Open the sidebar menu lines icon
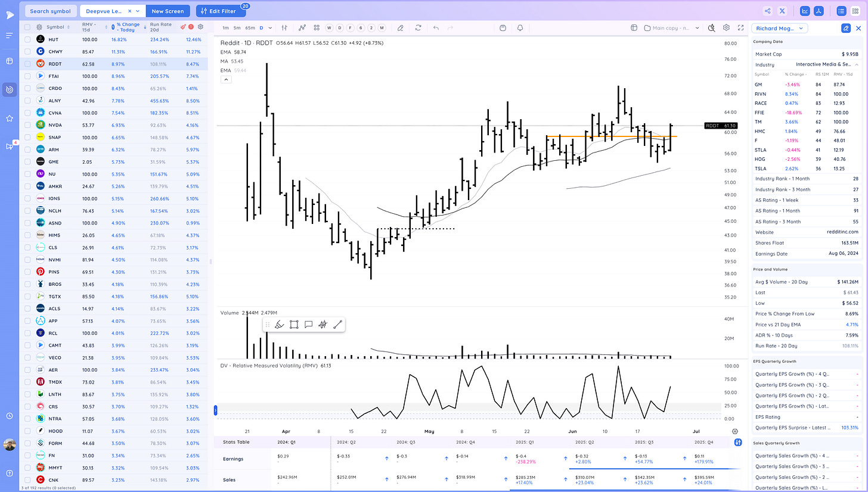Image resolution: width=868 pixels, height=492 pixels. point(10,36)
